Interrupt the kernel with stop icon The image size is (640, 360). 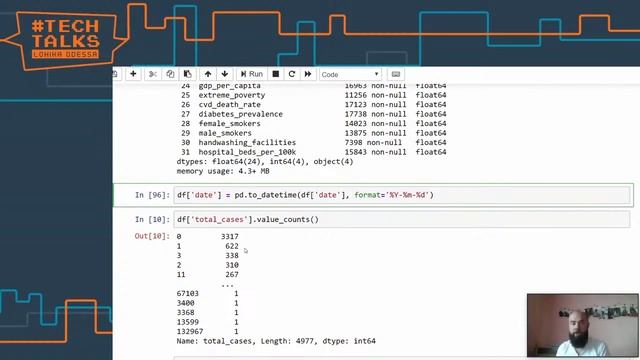[276, 74]
